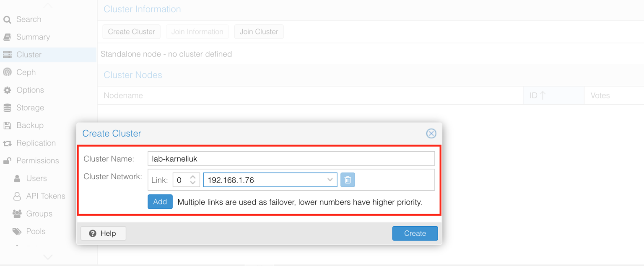Click the Permissions lock icon
This screenshot has width=644, height=266.
pos(8,160)
